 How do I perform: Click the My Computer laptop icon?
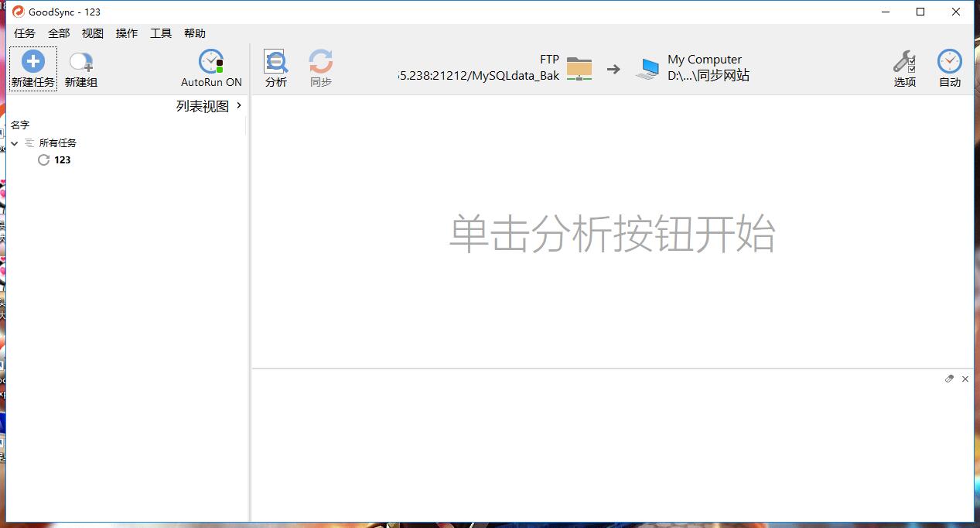point(647,69)
